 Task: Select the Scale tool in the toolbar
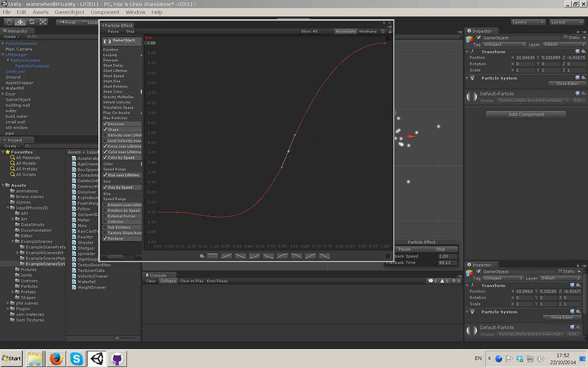pyautogui.click(x=42, y=21)
